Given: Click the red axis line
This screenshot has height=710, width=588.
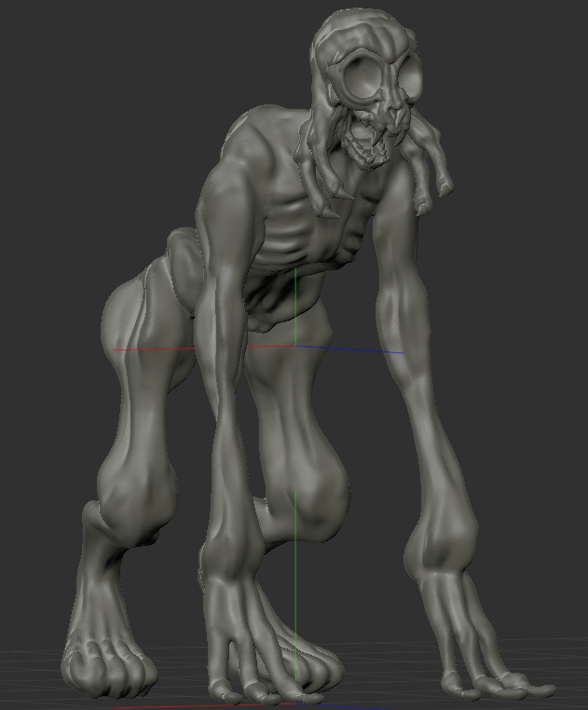Looking at the screenshot, I should tap(149, 350).
